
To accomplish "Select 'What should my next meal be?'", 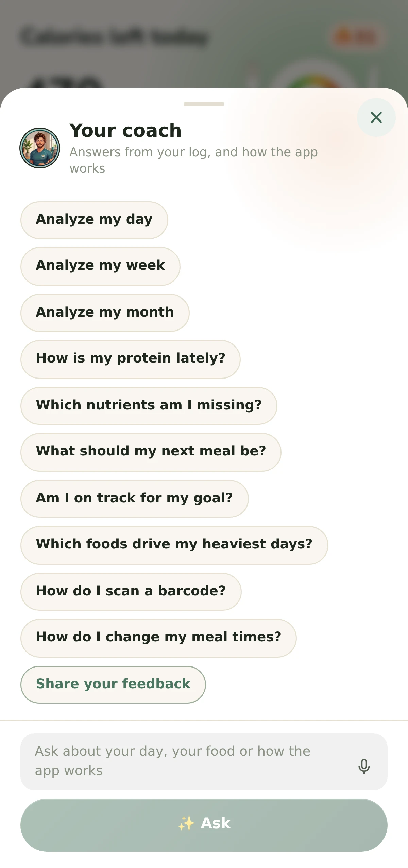I will point(151,452).
